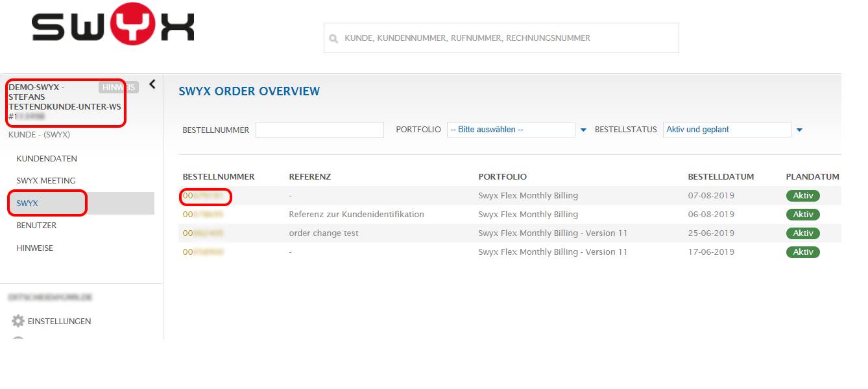
Task: Click the Aktiv badge for the 06-08-2019 order
Action: click(802, 215)
